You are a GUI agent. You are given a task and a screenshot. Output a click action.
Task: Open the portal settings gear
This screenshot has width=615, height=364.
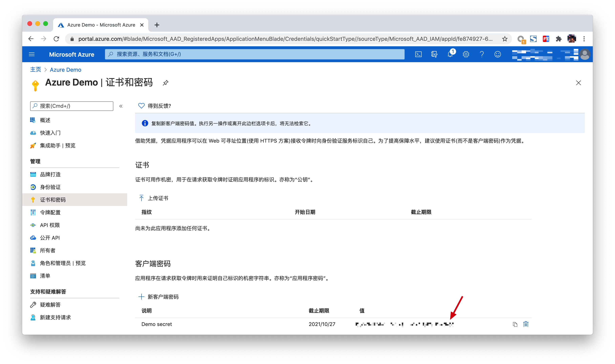[x=466, y=54]
